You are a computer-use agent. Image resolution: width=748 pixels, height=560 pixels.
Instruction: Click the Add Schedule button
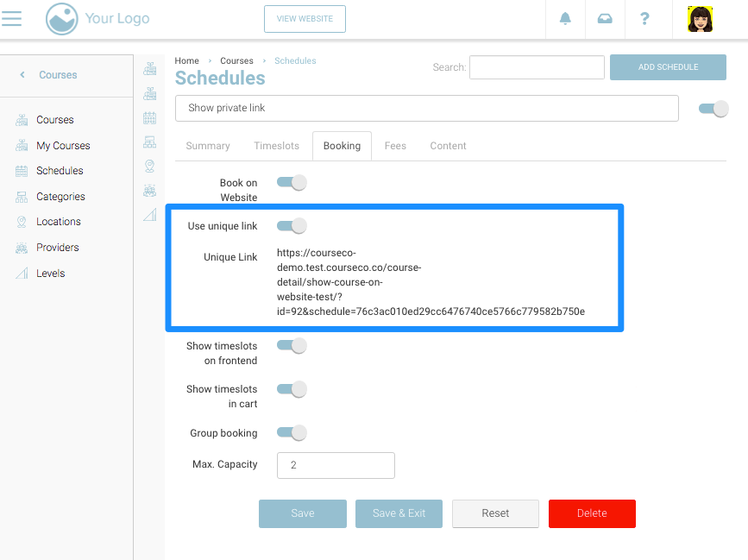(x=668, y=67)
